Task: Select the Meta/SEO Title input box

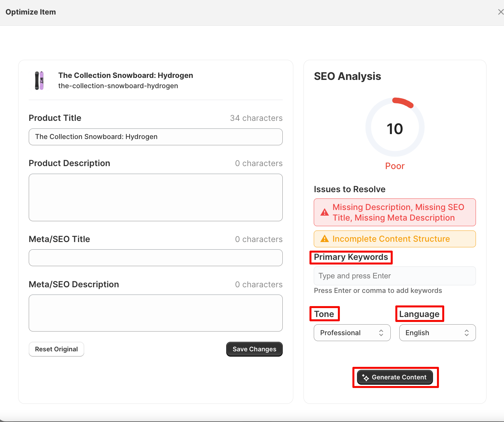Action: 156,258
